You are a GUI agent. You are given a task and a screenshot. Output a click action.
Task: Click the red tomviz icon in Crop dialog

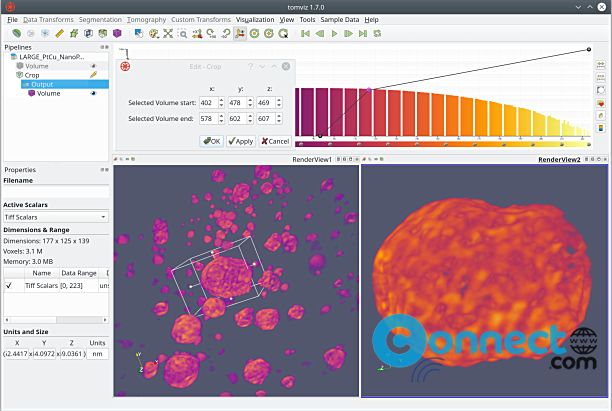[125, 66]
